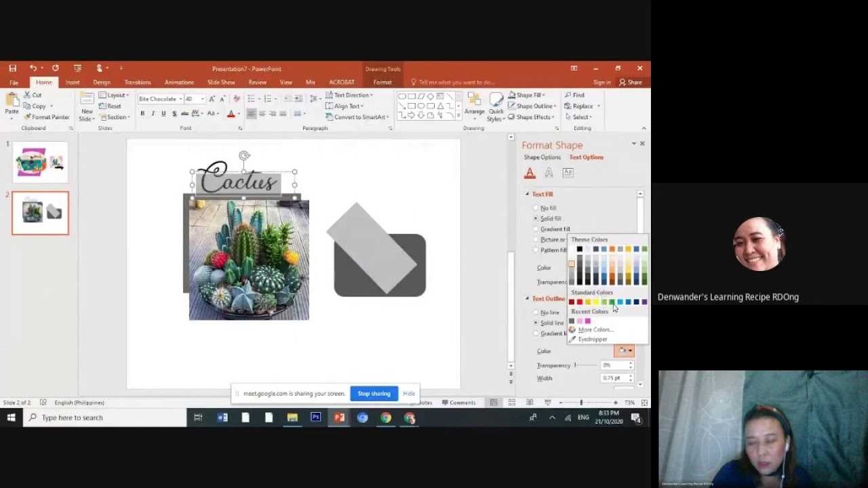Cut the selected text box
The height and width of the screenshot is (488, 868).
[x=33, y=95]
